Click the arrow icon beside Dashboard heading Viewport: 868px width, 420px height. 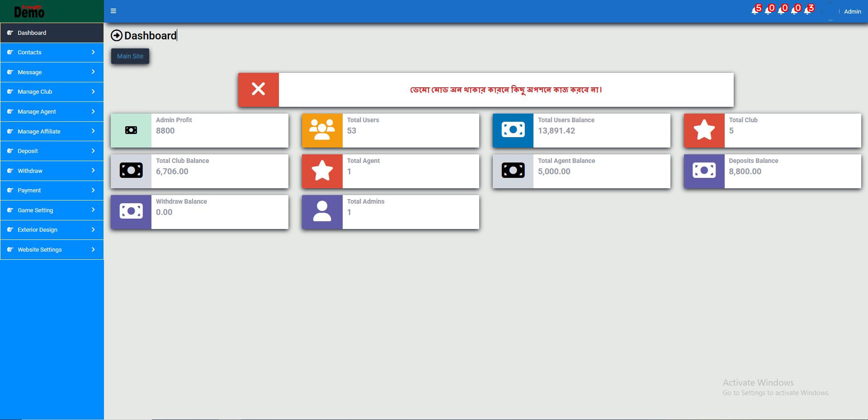tap(117, 35)
